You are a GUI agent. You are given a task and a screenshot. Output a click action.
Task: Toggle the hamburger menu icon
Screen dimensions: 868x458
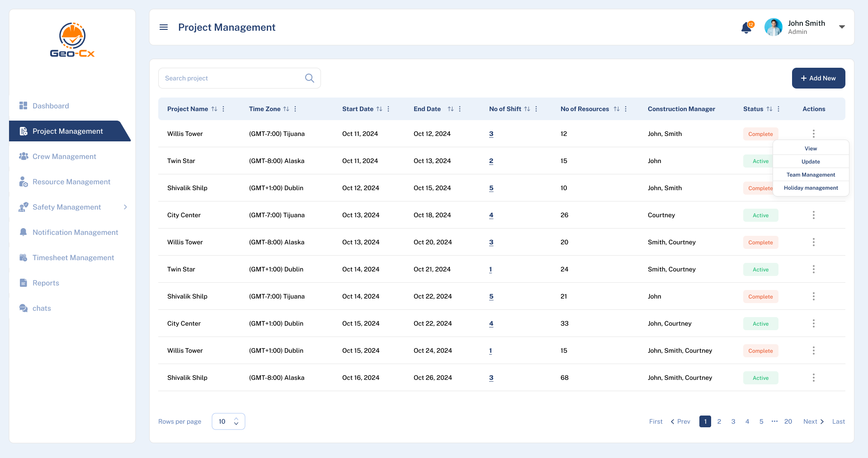pos(164,27)
